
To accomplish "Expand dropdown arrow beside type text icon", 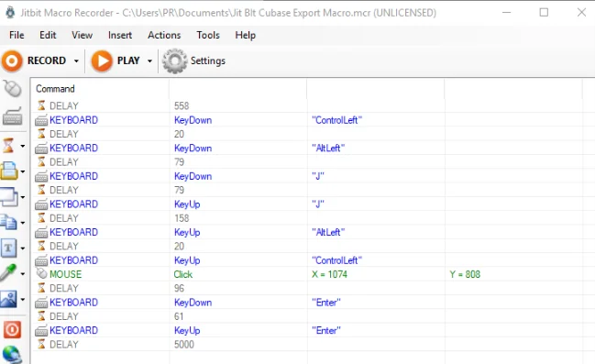I will [23, 248].
